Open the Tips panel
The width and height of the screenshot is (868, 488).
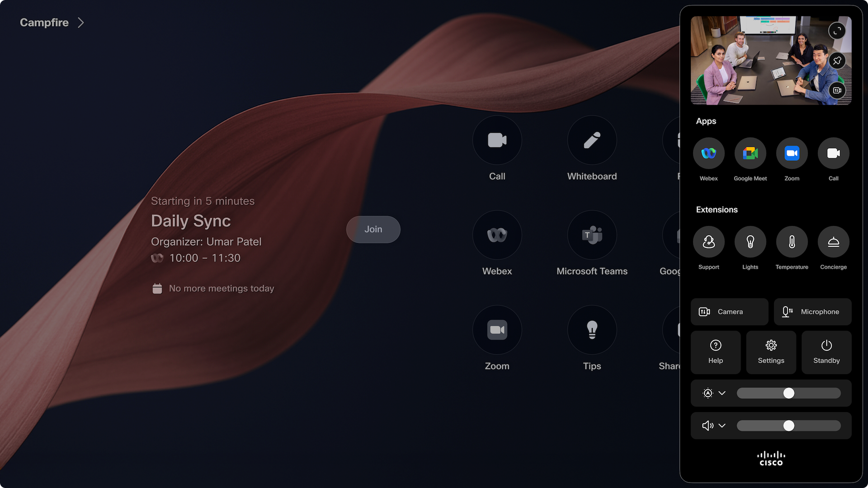592,330
